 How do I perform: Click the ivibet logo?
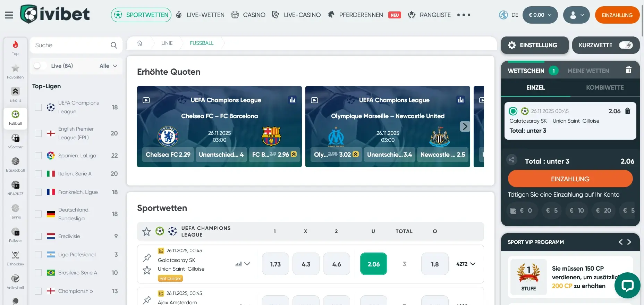click(55, 14)
